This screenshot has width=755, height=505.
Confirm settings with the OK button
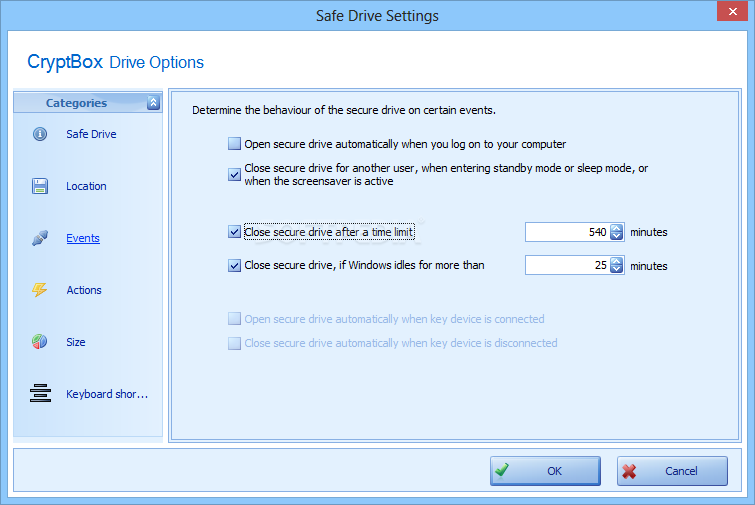[545, 471]
